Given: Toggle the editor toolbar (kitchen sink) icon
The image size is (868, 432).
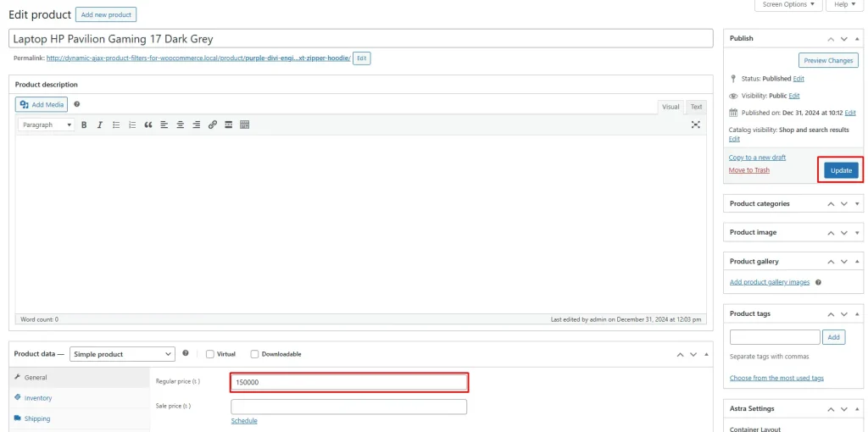Looking at the screenshot, I should pos(244,125).
